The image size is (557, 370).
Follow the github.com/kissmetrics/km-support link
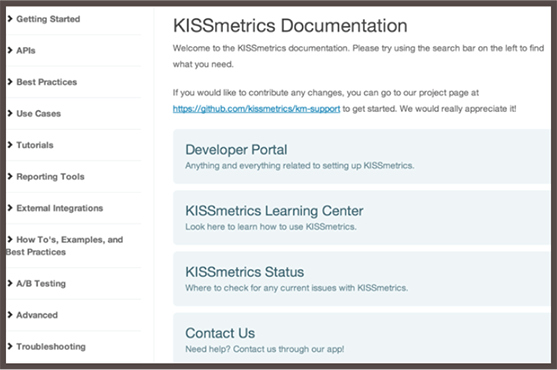pyautogui.click(x=256, y=109)
